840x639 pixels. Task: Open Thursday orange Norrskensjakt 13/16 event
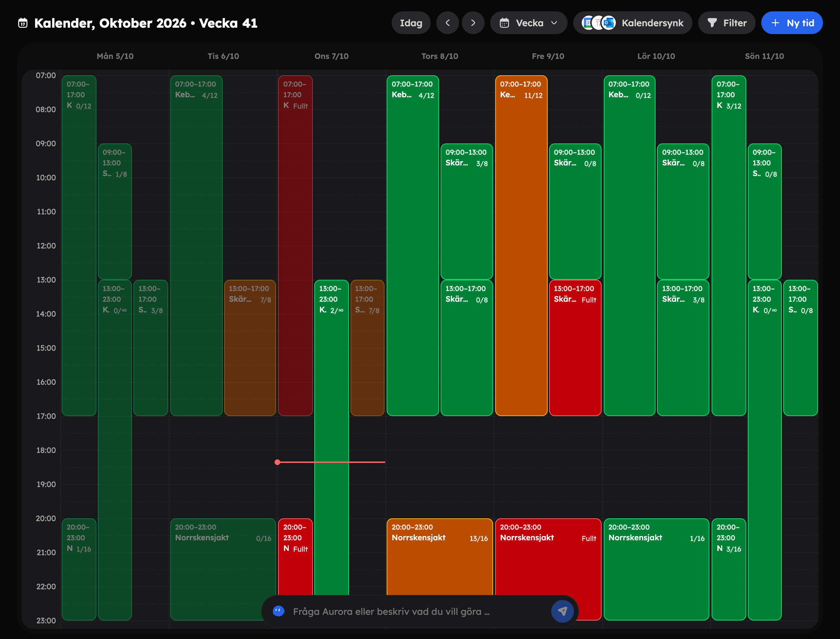click(x=440, y=557)
